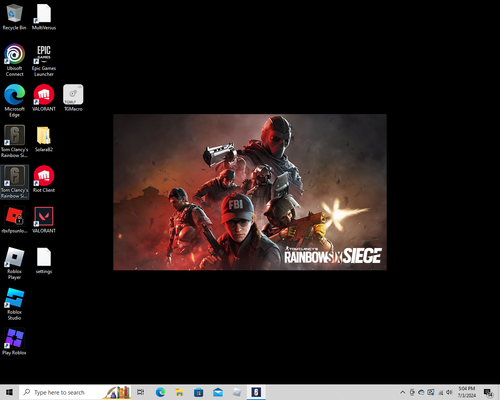The image size is (500, 400).
Task: Select the MultiVersus shortcut on desktop
Action: (x=44, y=17)
